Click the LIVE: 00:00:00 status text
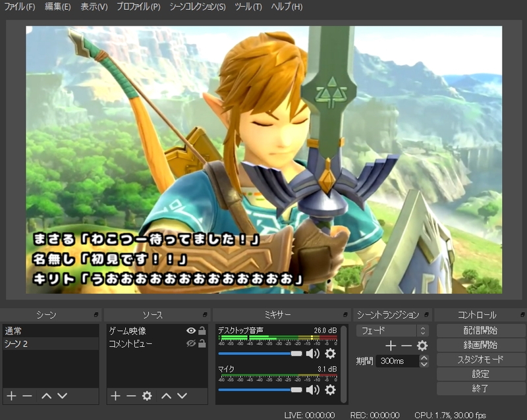The width and height of the screenshot is (527, 420). tap(310, 415)
